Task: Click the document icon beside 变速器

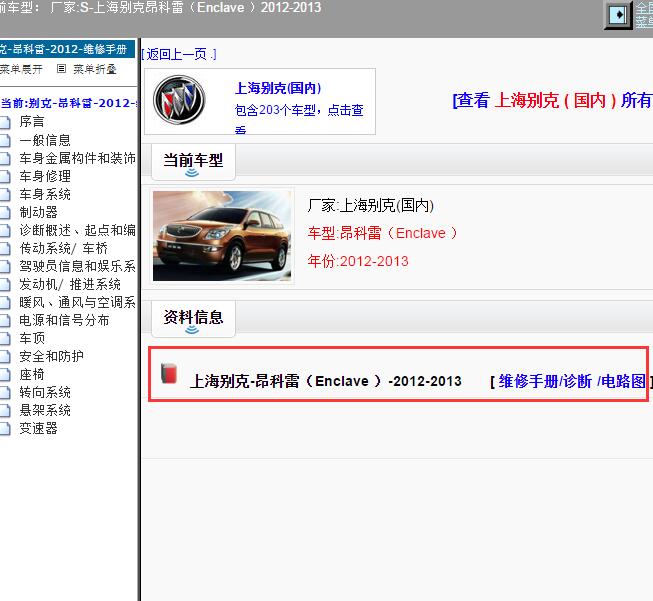Action: point(5,429)
